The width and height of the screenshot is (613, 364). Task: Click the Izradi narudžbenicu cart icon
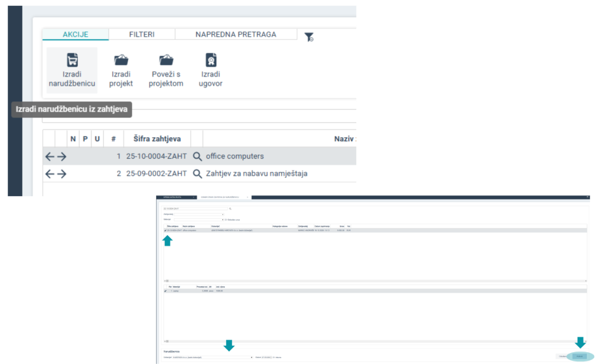pos(72,60)
